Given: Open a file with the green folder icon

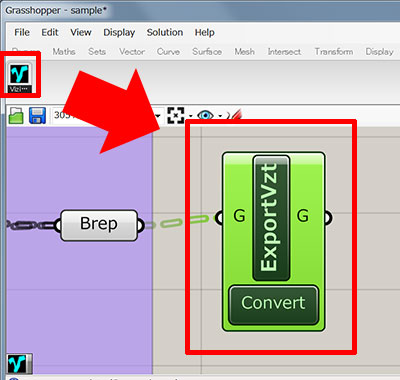Looking at the screenshot, I should point(16,116).
